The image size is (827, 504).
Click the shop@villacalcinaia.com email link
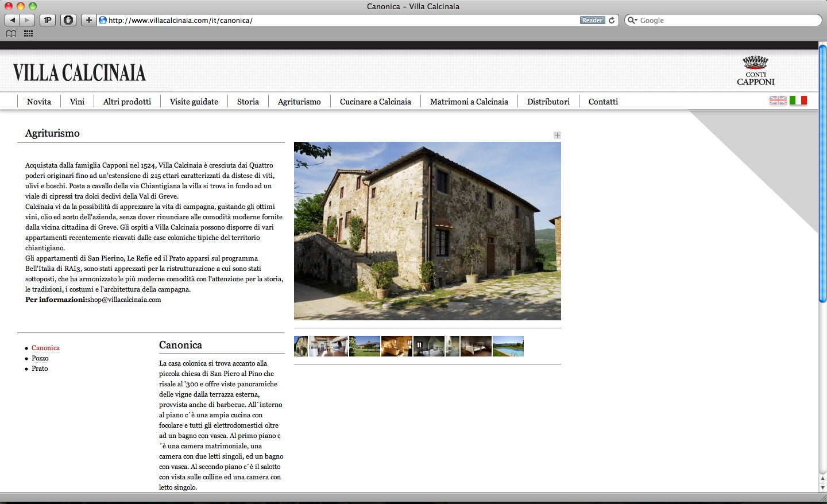124,300
